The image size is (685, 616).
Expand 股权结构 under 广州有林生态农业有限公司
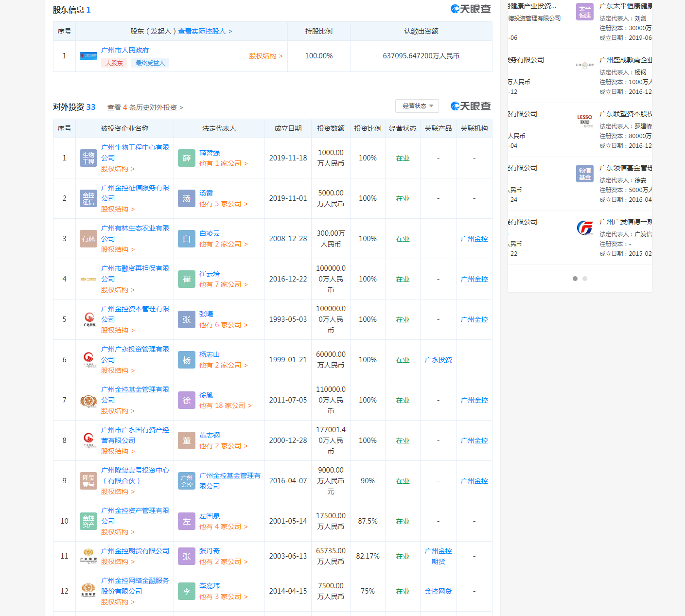pyautogui.click(x=118, y=249)
